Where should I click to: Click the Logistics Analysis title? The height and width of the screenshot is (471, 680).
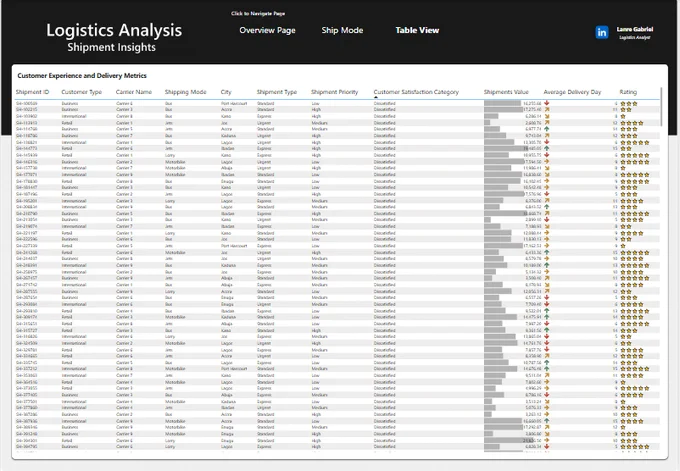(x=114, y=30)
